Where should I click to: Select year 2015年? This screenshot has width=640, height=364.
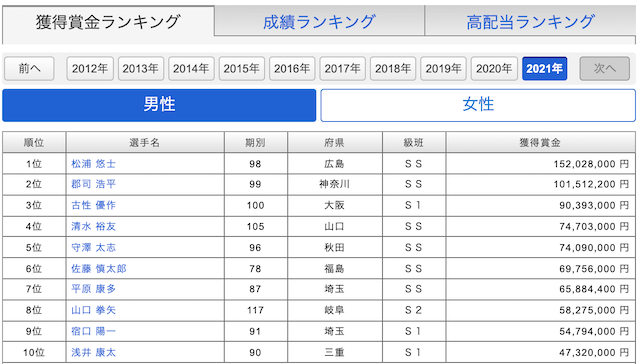(x=242, y=69)
